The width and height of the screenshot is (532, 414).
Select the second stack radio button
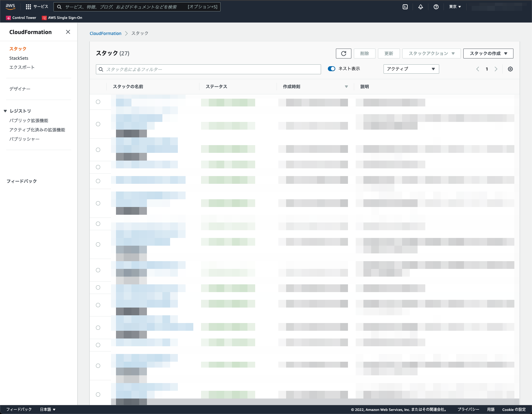(98, 124)
